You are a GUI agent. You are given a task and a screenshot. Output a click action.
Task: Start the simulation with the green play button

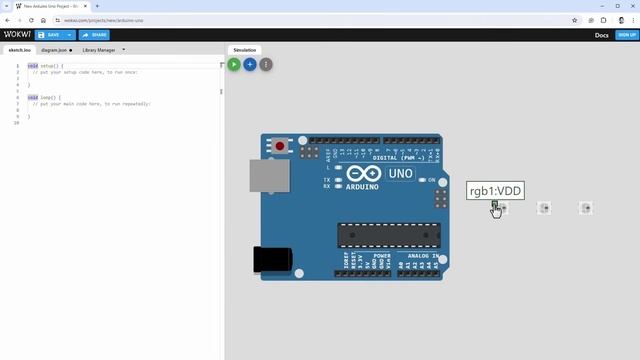234,64
